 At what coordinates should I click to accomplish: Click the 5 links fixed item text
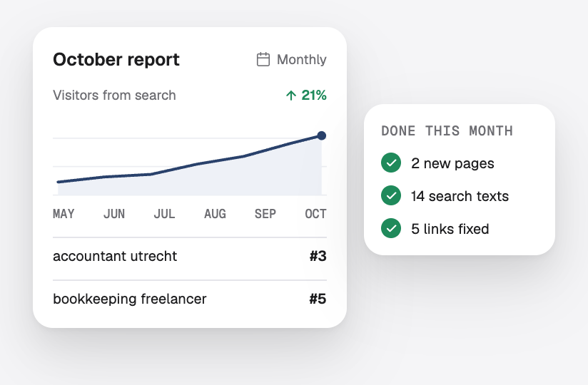click(x=450, y=228)
